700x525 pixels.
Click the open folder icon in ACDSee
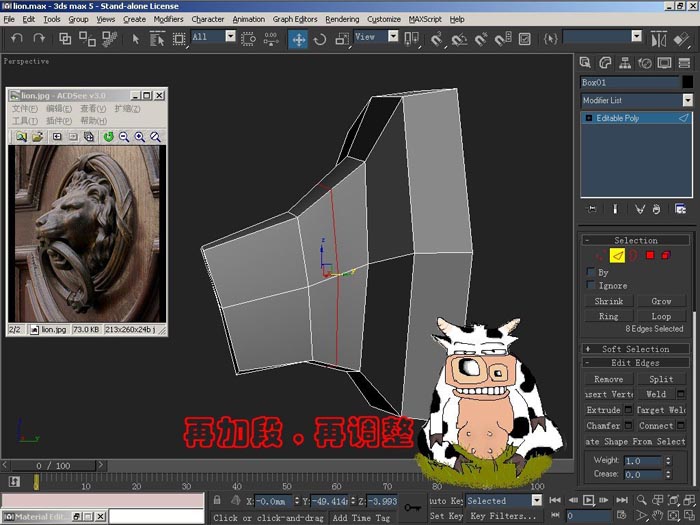click(38, 137)
